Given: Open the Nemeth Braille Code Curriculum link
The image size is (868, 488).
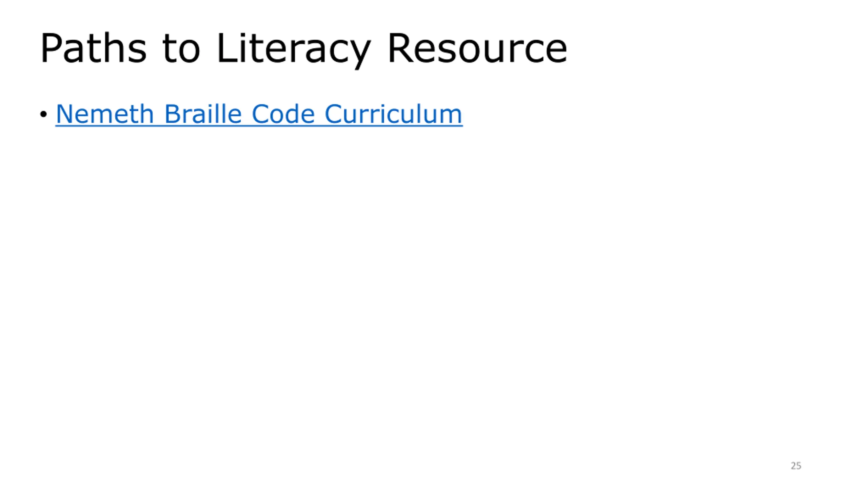Looking at the screenshot, I should [x=259, y=114].
